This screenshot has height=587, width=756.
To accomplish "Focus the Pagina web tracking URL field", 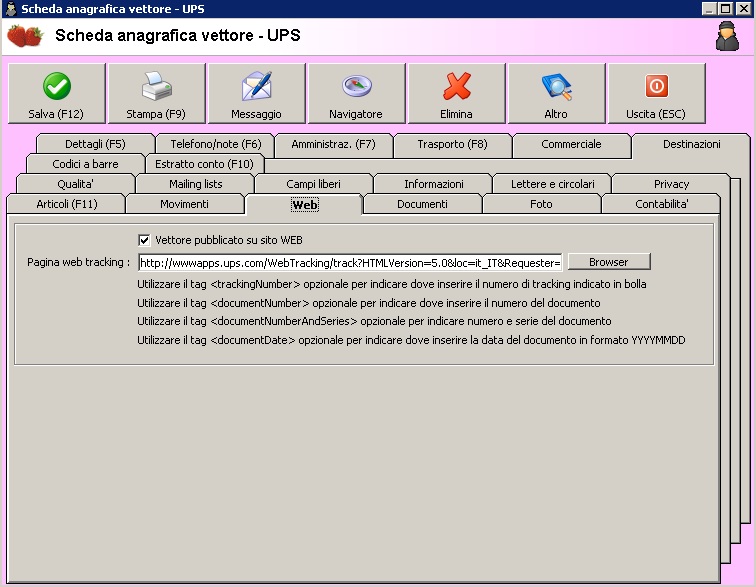I will click(x=350, y=262).
